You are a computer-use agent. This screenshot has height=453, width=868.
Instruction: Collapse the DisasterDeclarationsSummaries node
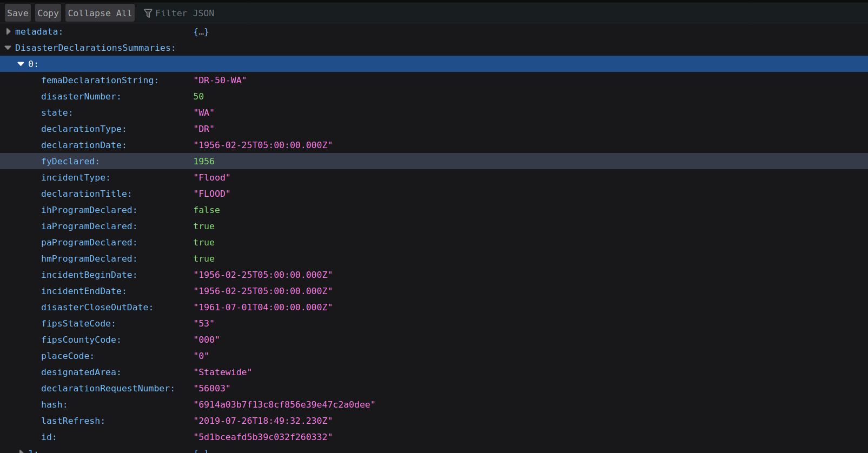[x=8, y=48]
